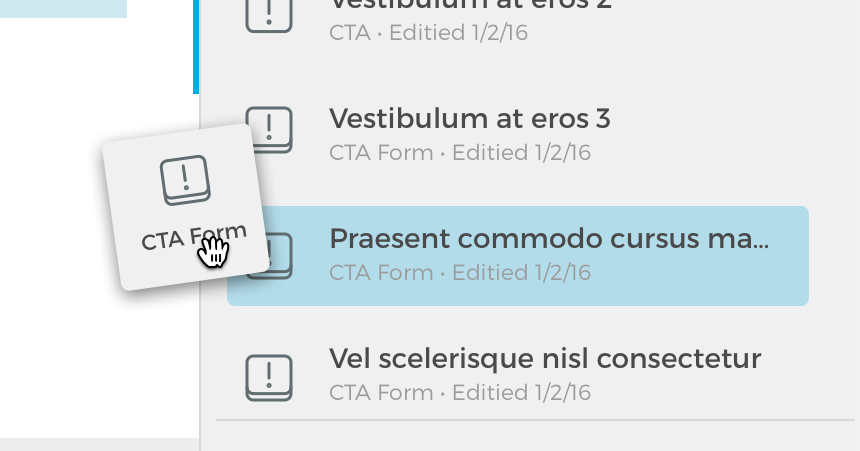The image size is (860, 451).
Task: Click the CTA Form label on the dragged card
Action: [x=193, y=237]
